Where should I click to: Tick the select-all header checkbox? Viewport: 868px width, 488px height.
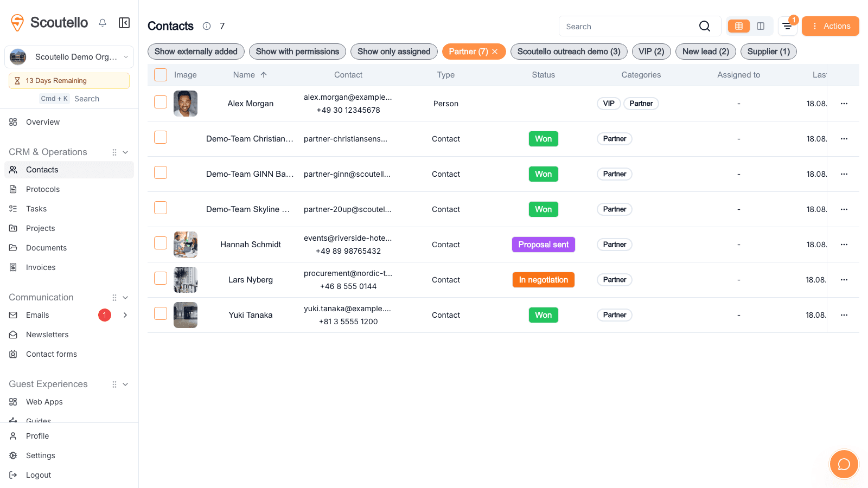tap(161, 75)
